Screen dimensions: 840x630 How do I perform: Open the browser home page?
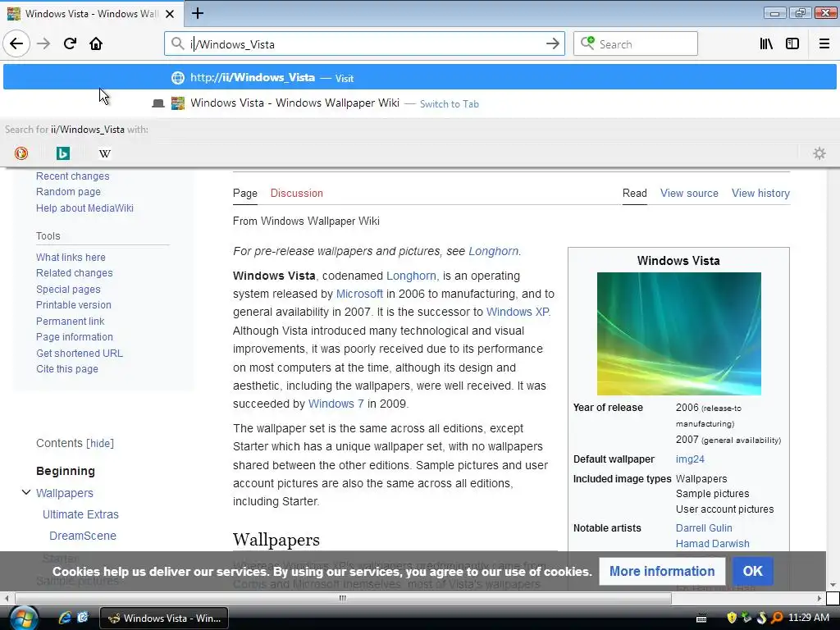(96, 44)
